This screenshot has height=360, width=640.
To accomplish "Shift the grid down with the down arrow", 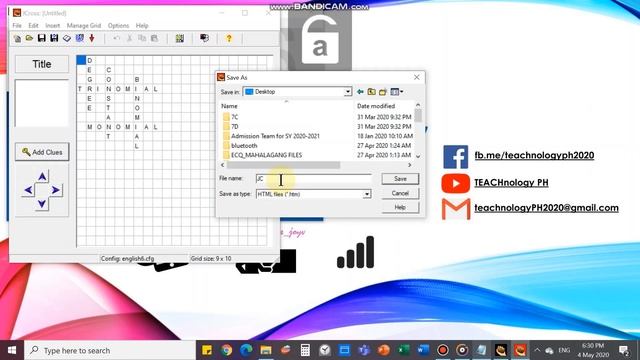I will click(42, 203).
